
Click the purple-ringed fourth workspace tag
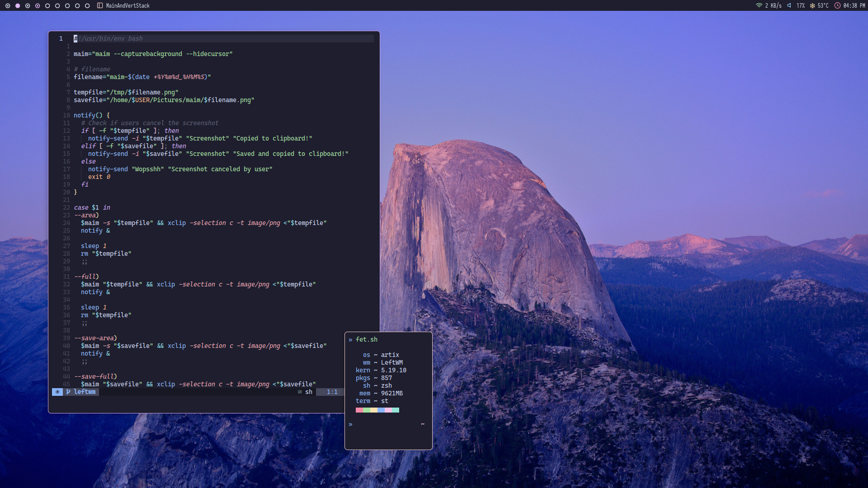pyautogui.click(x=38, y=6)
